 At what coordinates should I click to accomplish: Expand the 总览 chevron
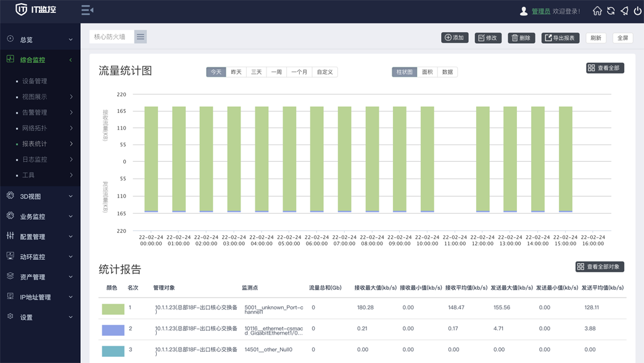tap(71, 40)
